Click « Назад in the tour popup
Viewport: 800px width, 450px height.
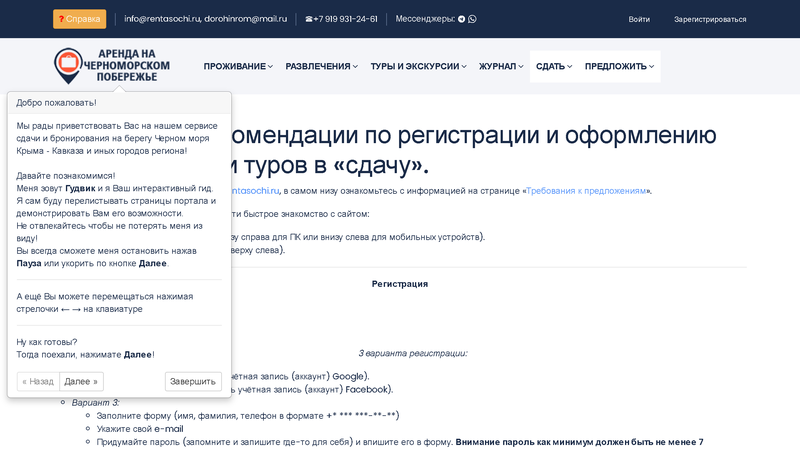click(x=38, y=381)
